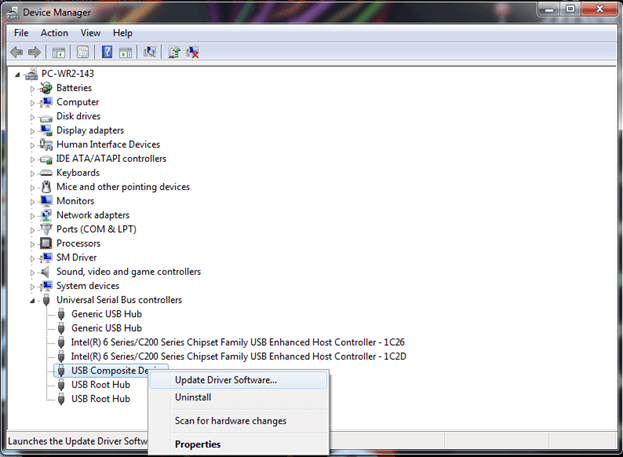Click the USB Composite Device plug icon

click(x=61, y=371)
